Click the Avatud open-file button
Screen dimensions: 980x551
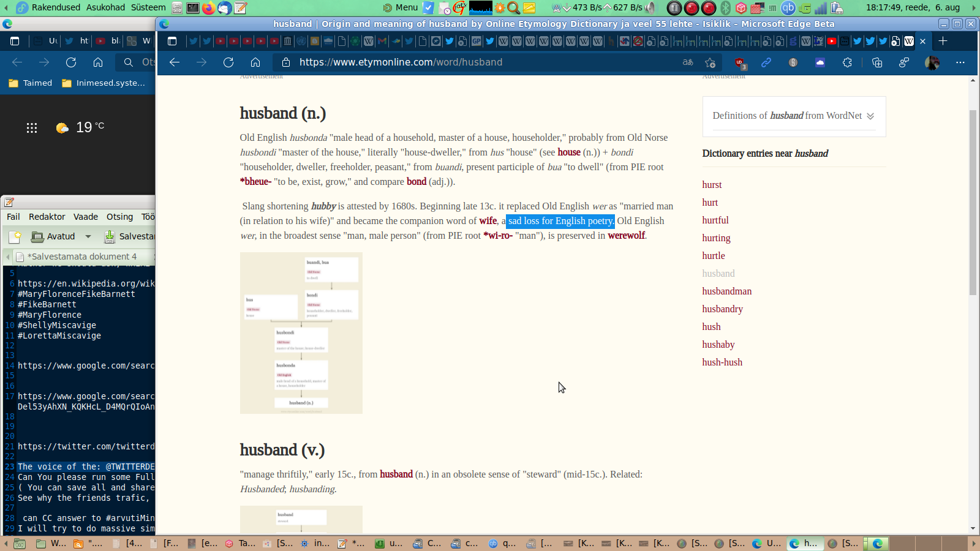click(53, 236)
